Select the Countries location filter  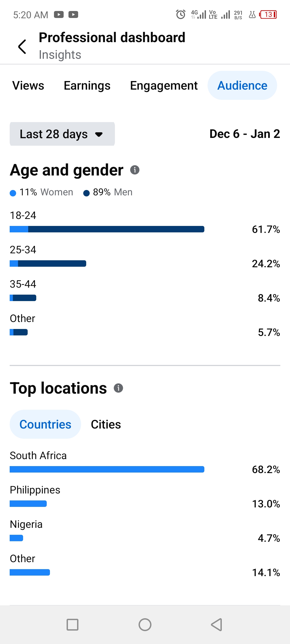coord(45,425)
